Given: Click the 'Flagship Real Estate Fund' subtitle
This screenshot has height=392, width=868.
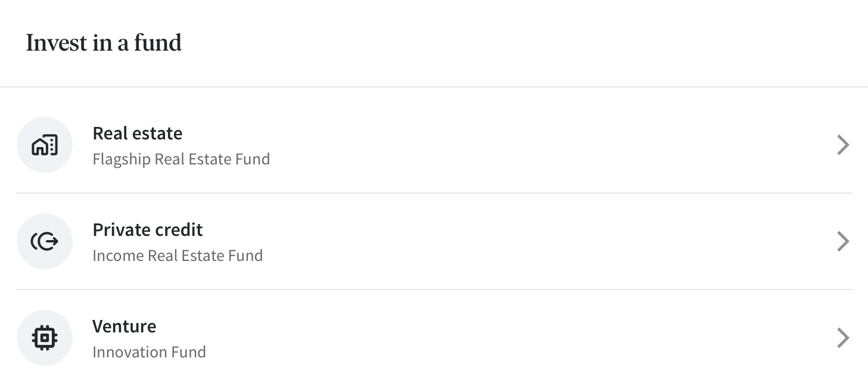Looking at the screenshot, I should pos(181,159).
